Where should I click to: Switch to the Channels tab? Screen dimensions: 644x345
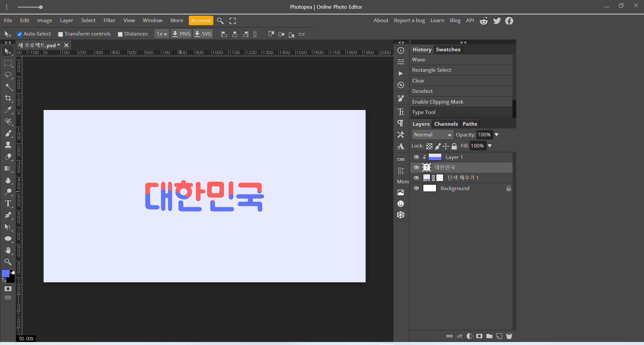pos(446,124)
